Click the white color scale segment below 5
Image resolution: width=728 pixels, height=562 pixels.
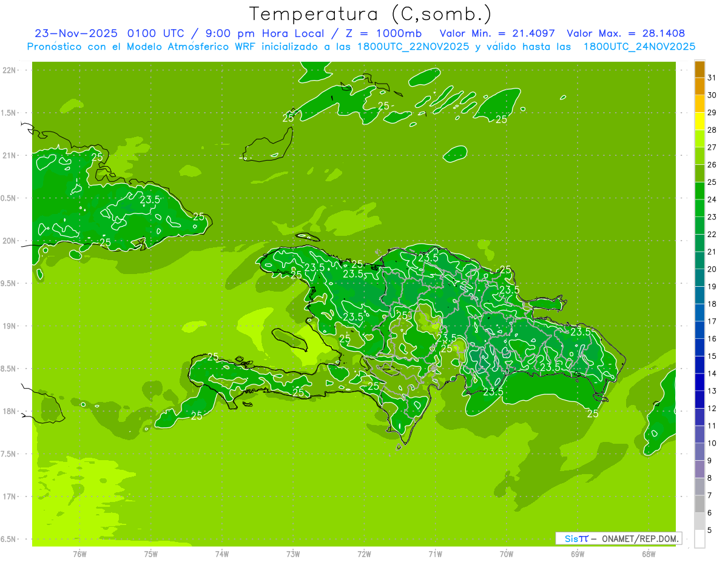click(699, 539)
